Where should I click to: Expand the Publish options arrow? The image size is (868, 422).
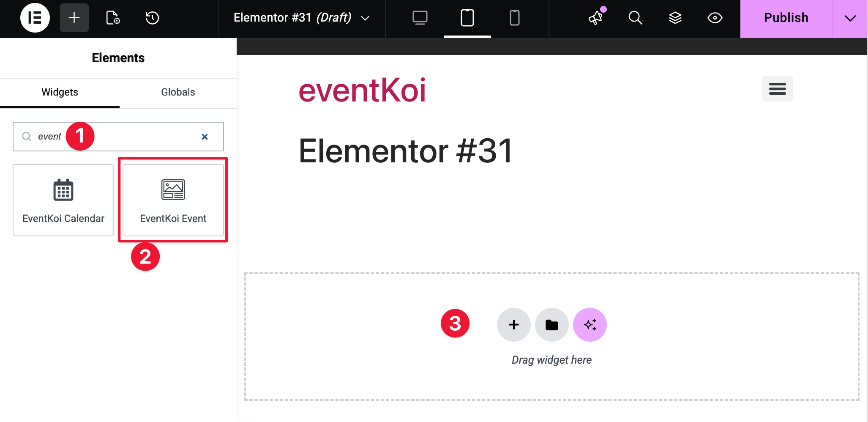pos(850,18)
